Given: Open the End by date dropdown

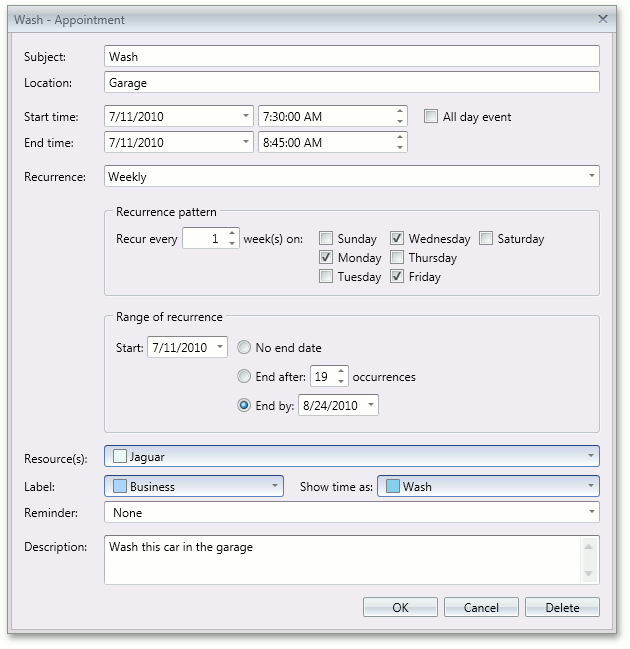Looking at the screenshot, I should 371,406.
